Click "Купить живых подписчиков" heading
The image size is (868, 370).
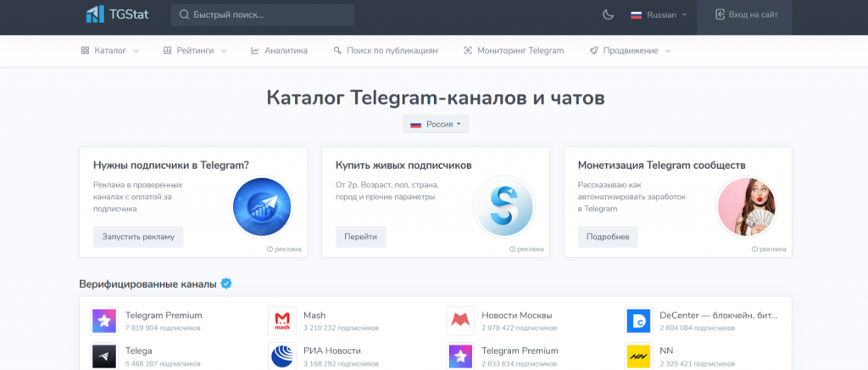coord(403,165)
